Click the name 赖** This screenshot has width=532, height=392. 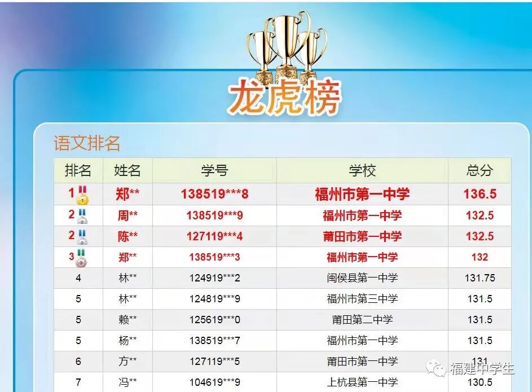pyautogui.click(x=127, y=320)
